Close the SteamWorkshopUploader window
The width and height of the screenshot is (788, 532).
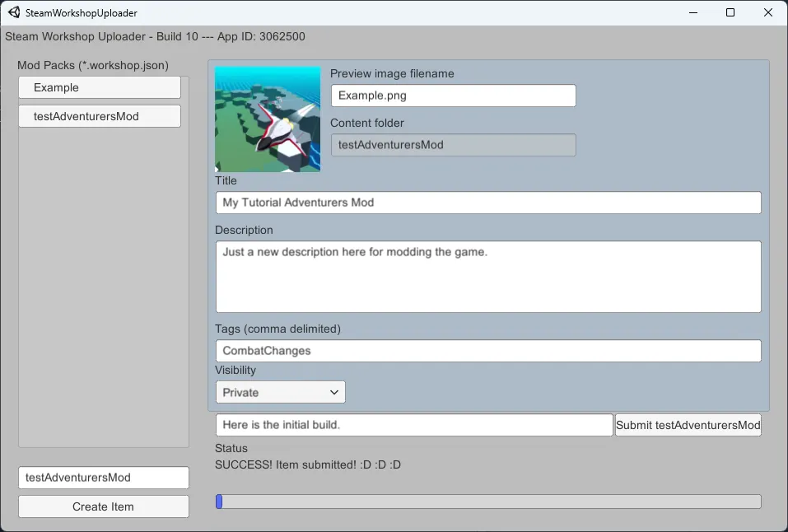point(768,12)
